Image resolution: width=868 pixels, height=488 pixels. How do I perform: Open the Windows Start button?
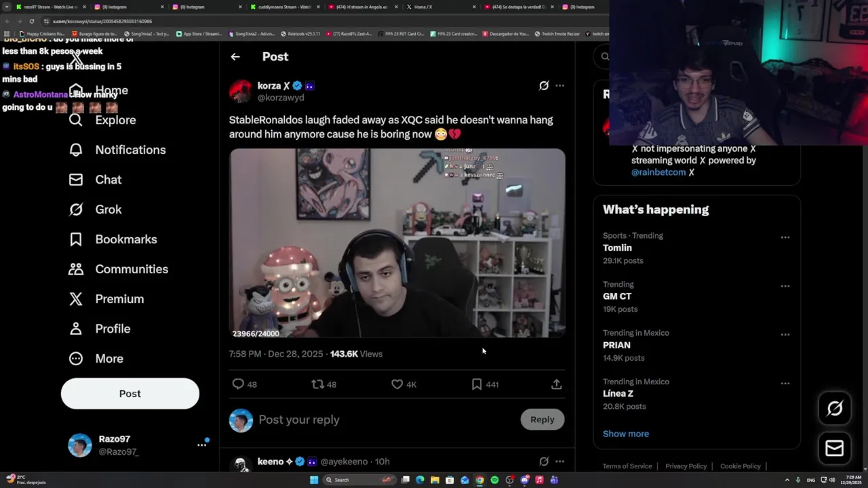point(314,480)
